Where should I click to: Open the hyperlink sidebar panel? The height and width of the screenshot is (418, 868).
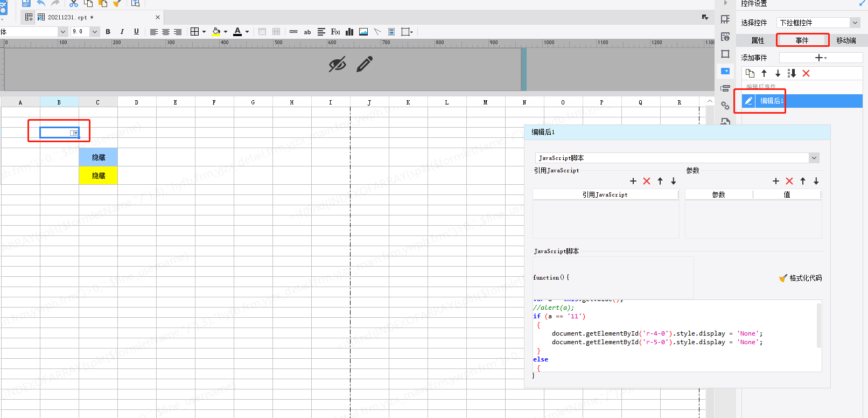coord(725,106)
